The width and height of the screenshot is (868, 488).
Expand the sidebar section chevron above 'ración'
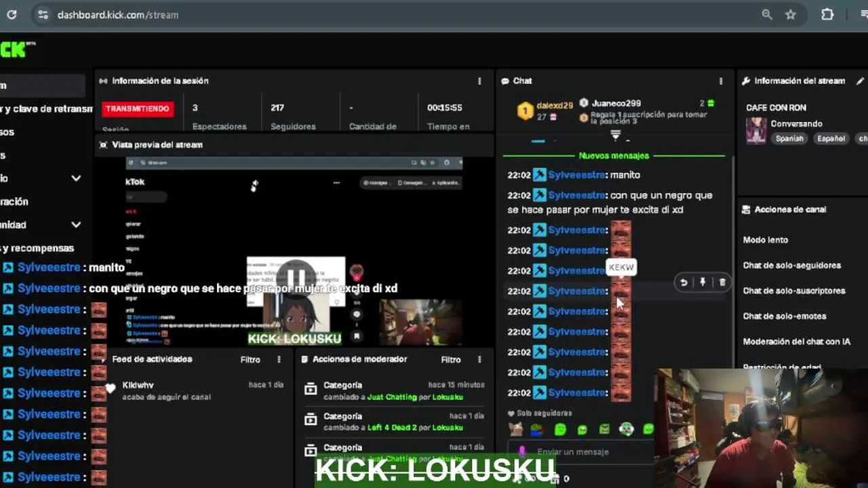pyautogui.click(x=76, y=178)
